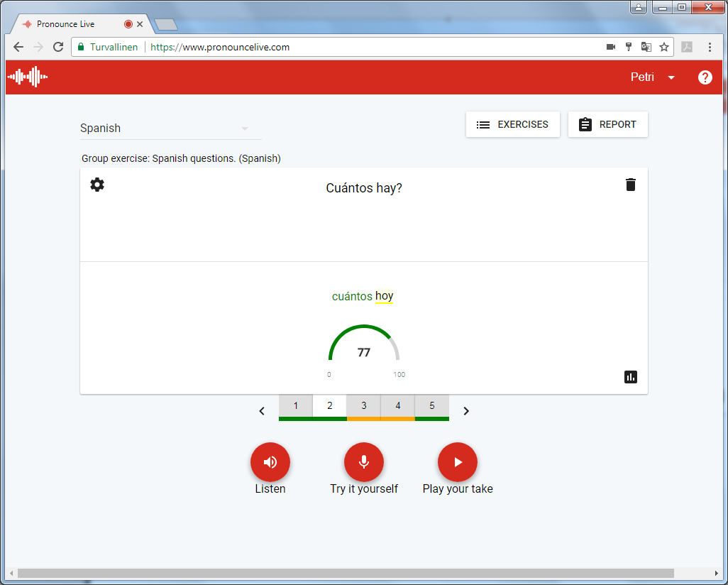Click the horizontal scrollbar at the bottom
Image resolution: width=728 pixels, height=585 pixels.
point(345,573)
